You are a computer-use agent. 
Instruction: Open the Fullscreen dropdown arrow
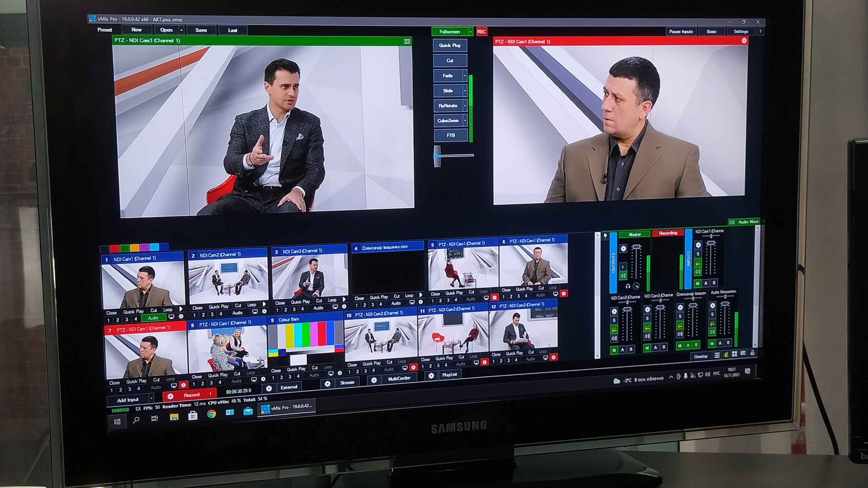coord(471,32)
